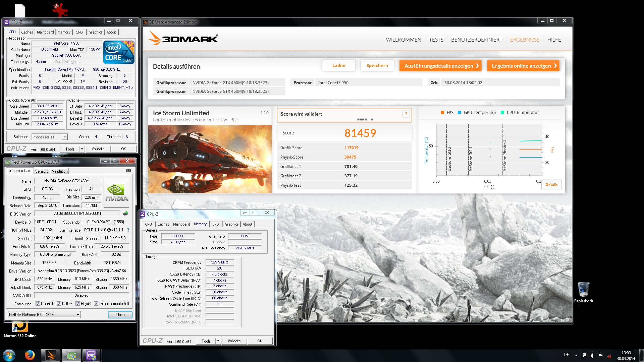644x362 pixels.
Task: Expand Tools arrow in top CPU-Z window
Action: point(82,149)
